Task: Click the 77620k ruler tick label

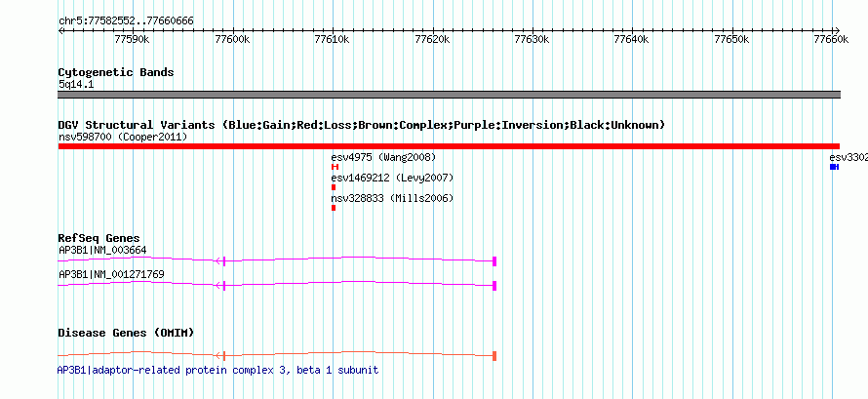Action: [432, 39]
